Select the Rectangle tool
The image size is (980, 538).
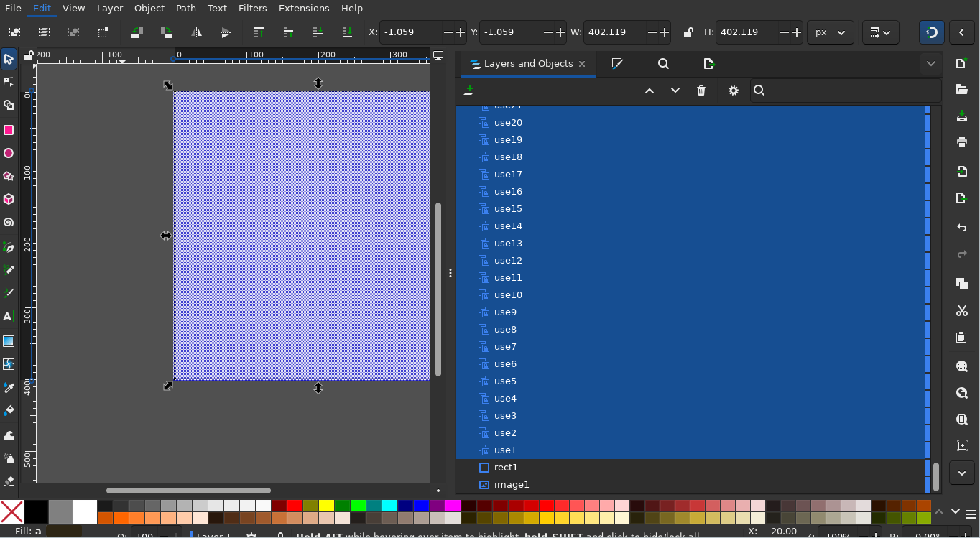(9, 130)
